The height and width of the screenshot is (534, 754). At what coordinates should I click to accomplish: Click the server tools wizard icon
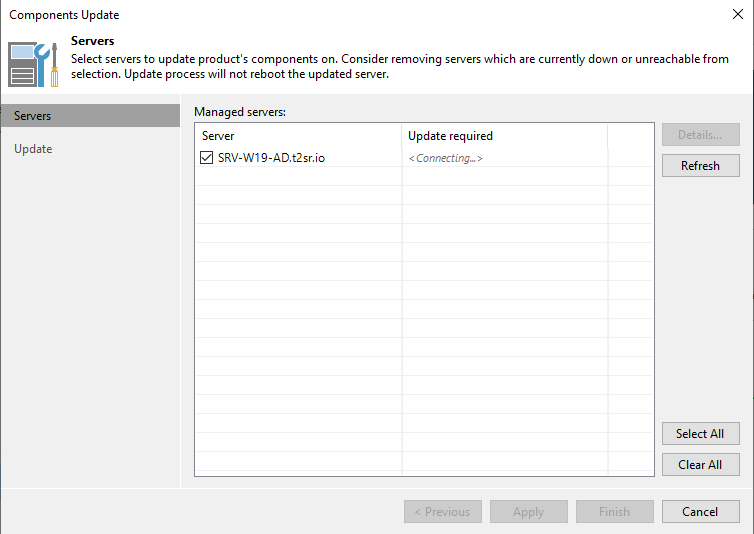coord(33,64)
